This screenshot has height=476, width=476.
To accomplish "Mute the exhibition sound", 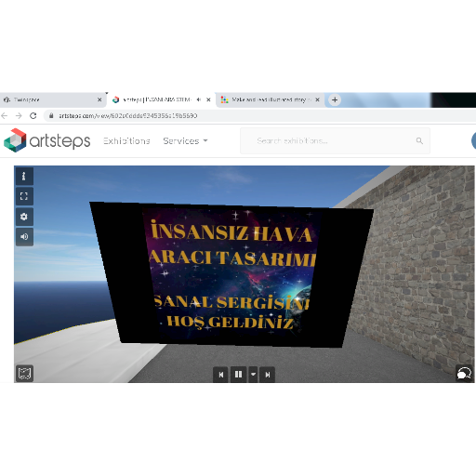I will point(24,236).
